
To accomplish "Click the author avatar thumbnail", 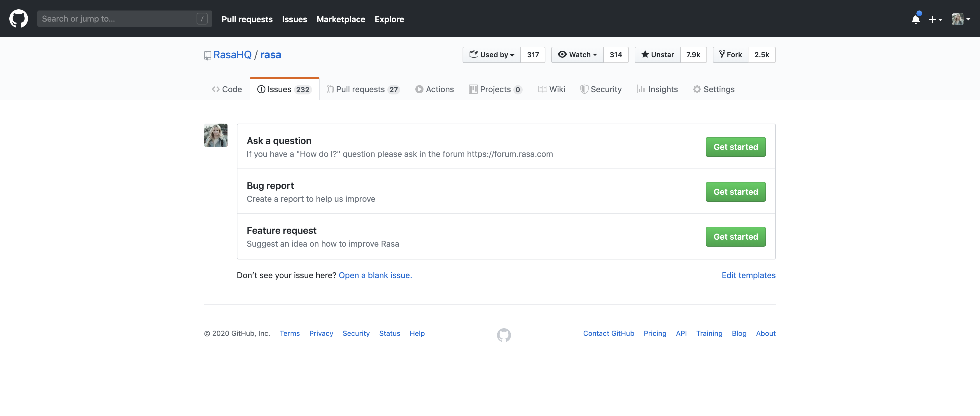I will (x=216, y=135).
